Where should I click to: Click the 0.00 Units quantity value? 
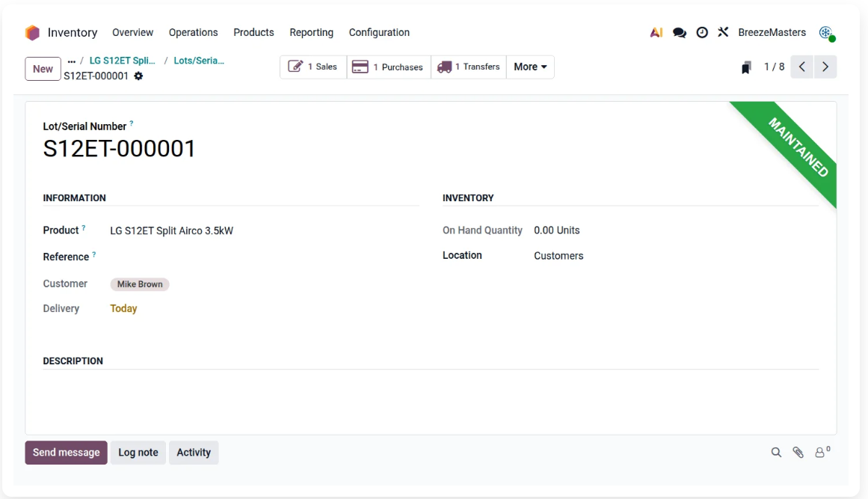pos(556,230)
